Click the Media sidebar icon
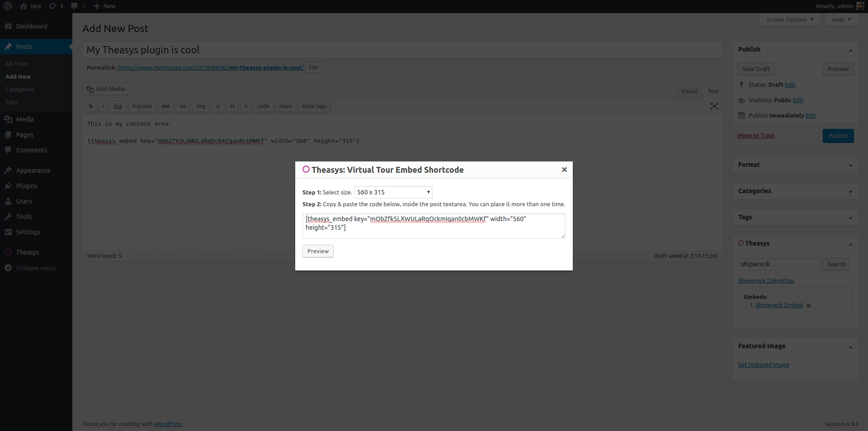The image size is (868, 431). pyautogui.click(x=8, y=119)
